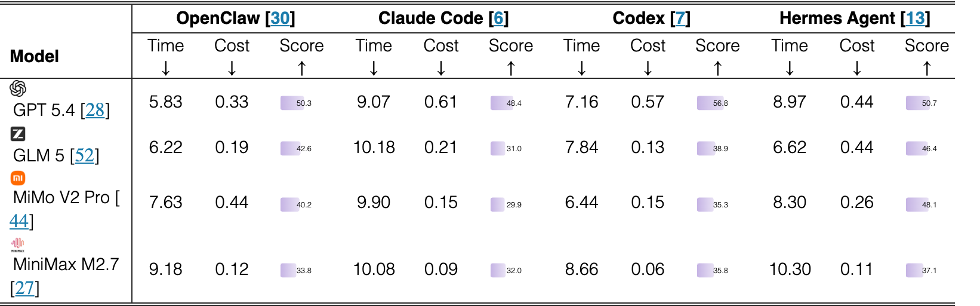Click the down arrow under Codex Time header
980x306 pixels.
tap(582, 69)
